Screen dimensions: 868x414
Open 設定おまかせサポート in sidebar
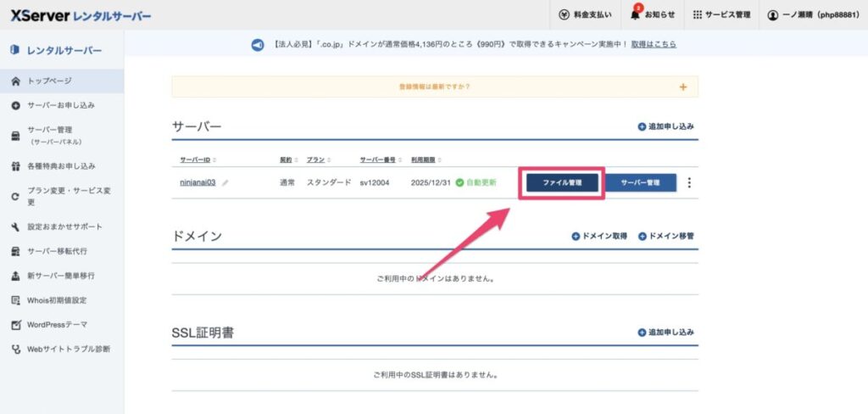click(x=62, y=227)
